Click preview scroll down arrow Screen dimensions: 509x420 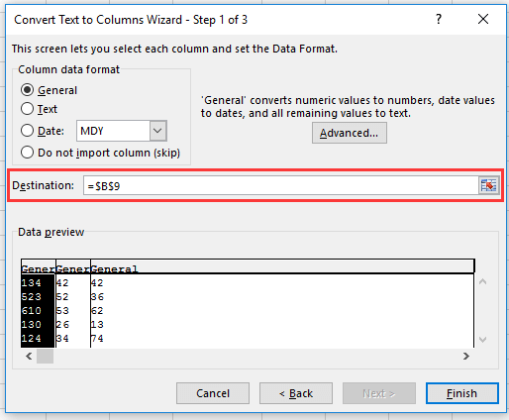coord(482,340)
